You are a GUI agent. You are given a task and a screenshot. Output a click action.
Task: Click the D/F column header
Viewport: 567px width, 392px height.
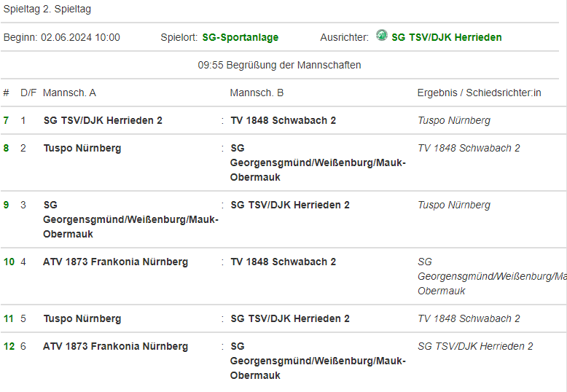click(28, 93)
